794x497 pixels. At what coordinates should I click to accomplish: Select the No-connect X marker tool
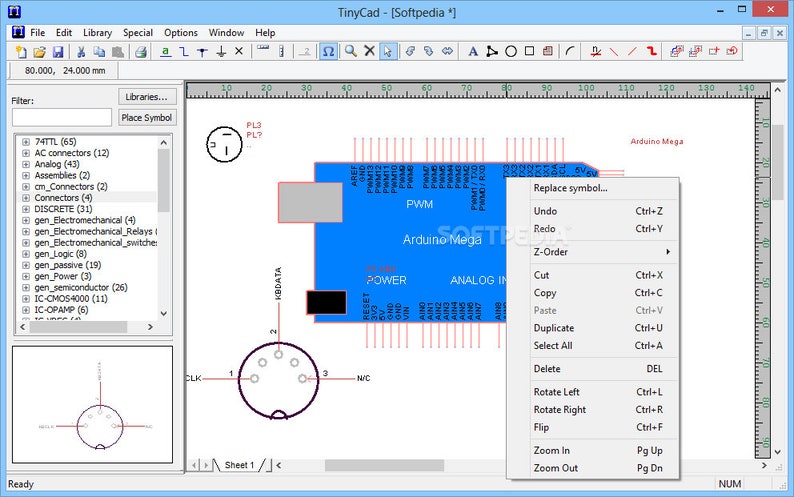239,51
